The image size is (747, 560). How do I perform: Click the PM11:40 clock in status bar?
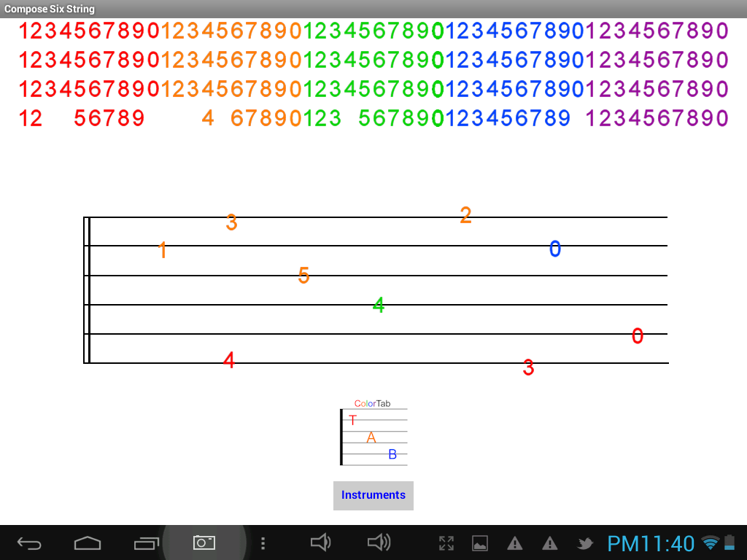click(x=651, y=543)
